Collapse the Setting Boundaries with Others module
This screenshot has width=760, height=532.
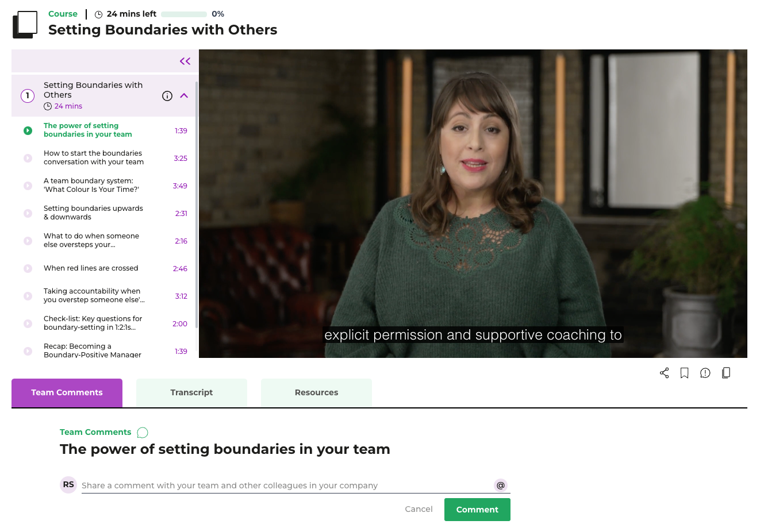[184, 96]
